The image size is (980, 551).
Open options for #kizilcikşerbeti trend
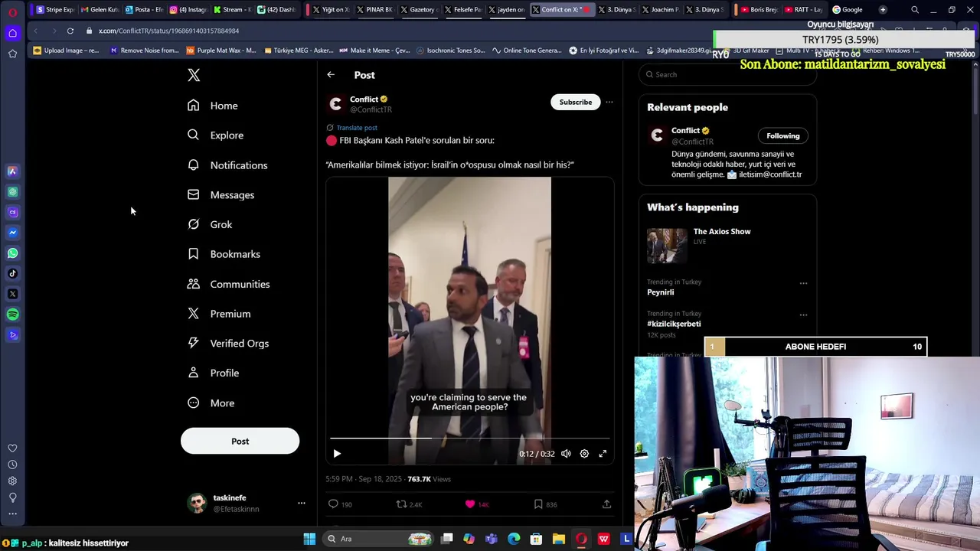tap(803, 315)
